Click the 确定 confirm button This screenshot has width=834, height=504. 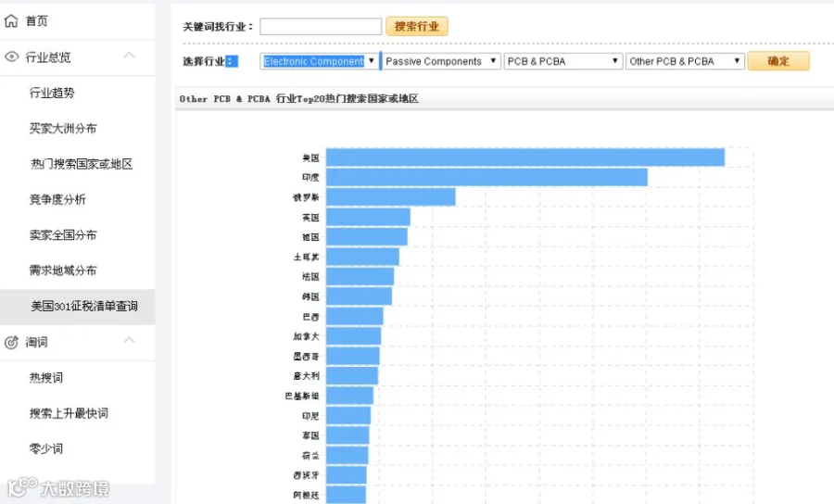pos(778,61)
